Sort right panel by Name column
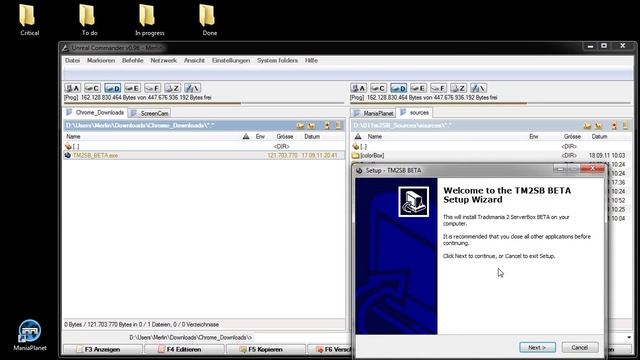Viewport: 640px width, 360px height. coord(374,136)
